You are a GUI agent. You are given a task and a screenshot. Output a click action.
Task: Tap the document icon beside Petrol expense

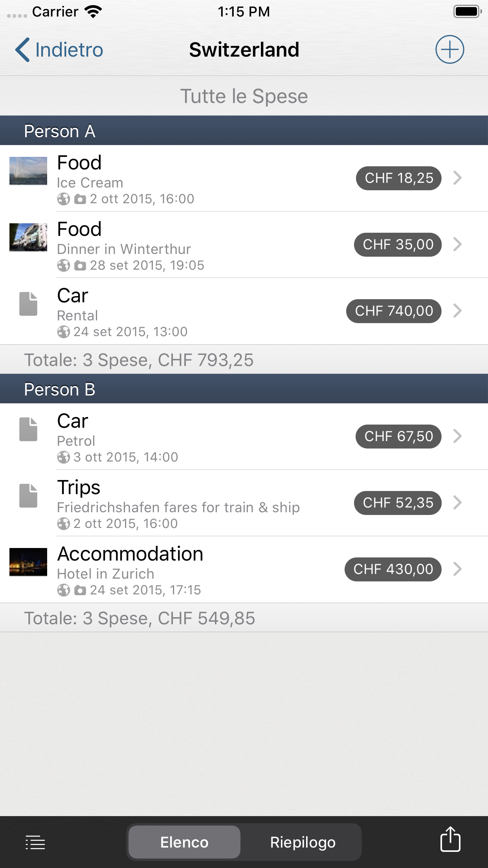click(28, 429)
